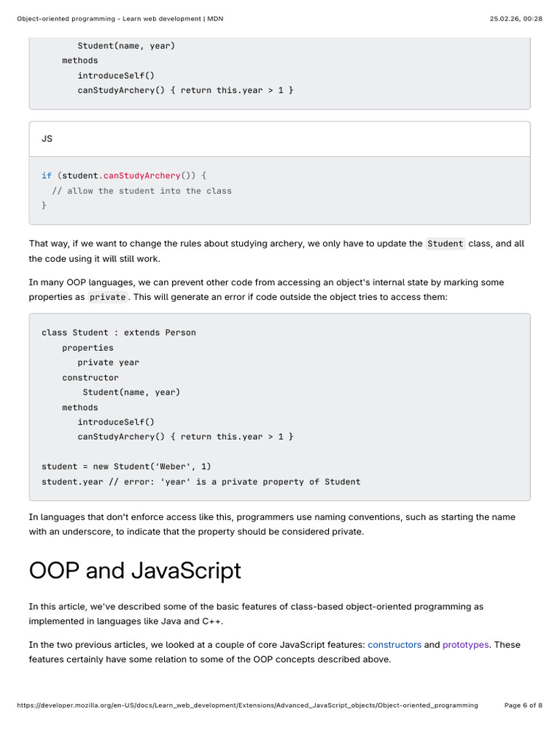This screenshot has width=560, height=747.
Task: Follow the "prototypes" hyperlink
Action: tap(465, 645)
